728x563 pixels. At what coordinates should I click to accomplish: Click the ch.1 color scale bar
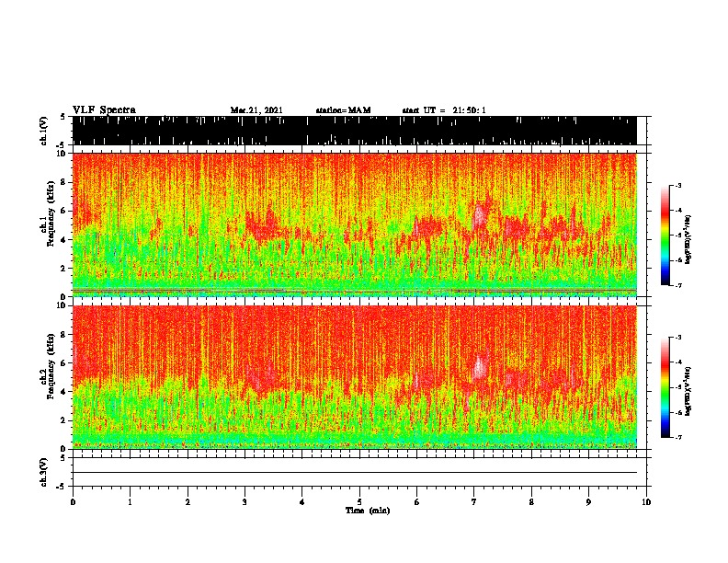(665, 236)
